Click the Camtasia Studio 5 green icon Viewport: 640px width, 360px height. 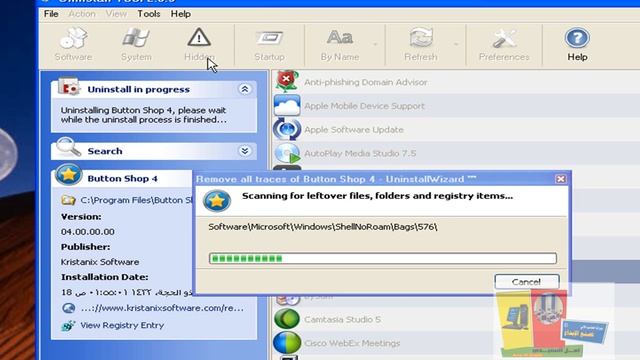tap(287, 319)
